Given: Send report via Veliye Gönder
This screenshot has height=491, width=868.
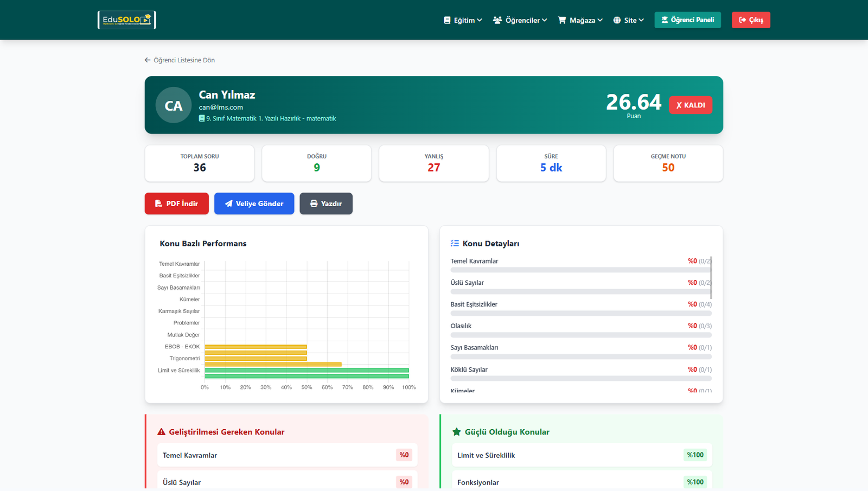Looking at the screenshot, I should click(254, 203).
